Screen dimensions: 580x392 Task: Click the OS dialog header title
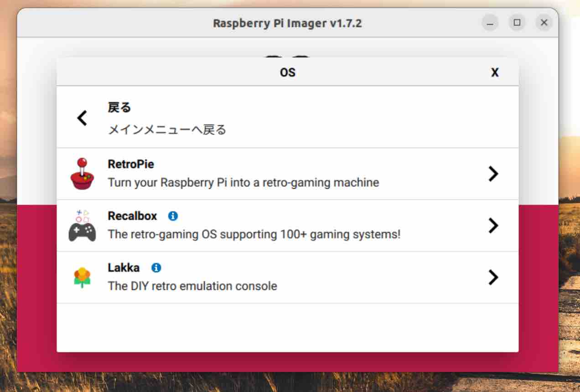point(288,72)
